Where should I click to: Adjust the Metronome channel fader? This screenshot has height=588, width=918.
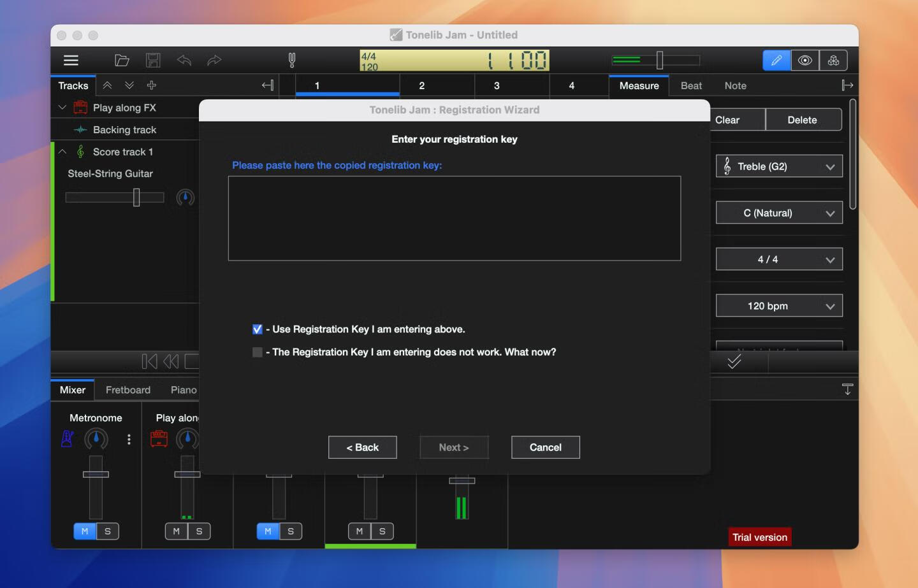(x=96, y=475)
